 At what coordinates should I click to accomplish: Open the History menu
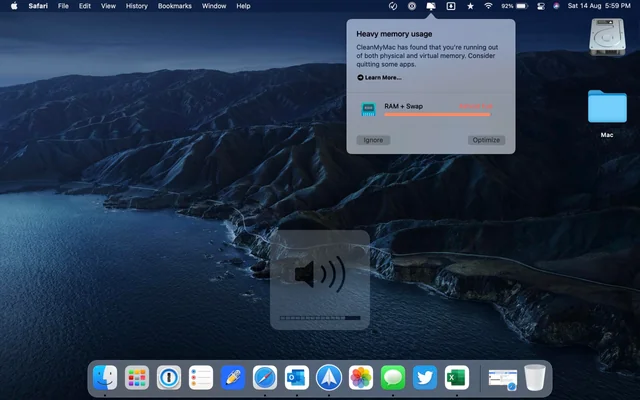point(136,6)
